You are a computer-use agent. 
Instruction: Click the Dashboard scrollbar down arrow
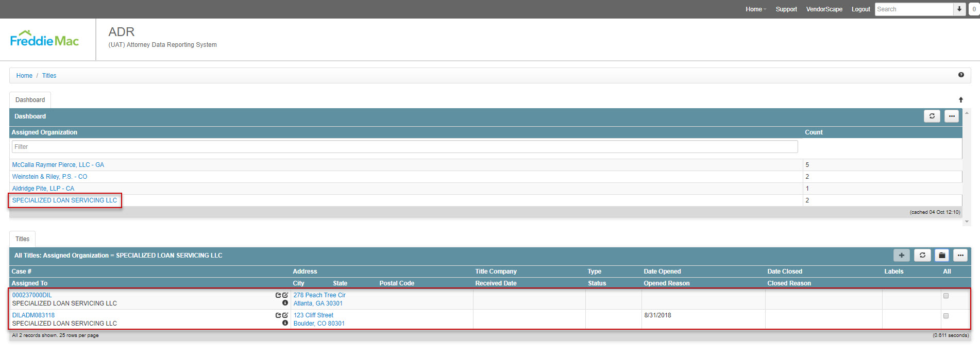967,222
